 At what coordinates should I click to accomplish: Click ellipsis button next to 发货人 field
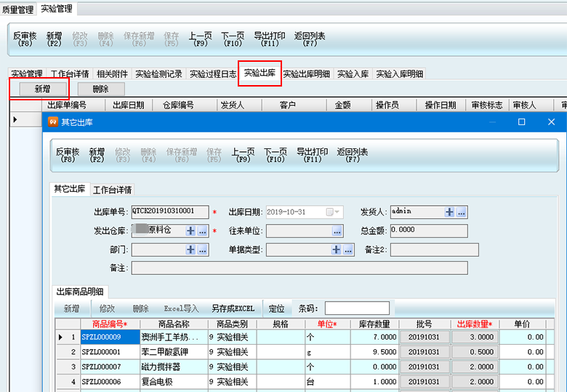462,212
